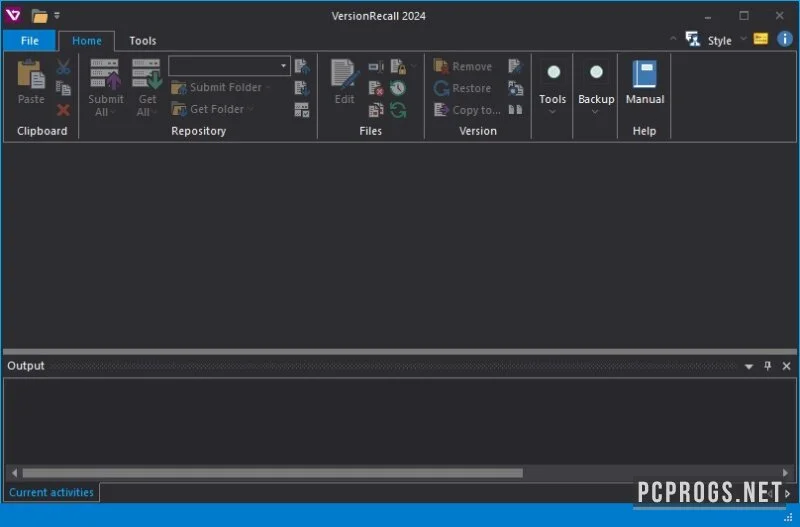The width and height of the screenshot is (800, 527).
Task: Switch to the Tools ribbon tab
Action: tap(142, 41)
